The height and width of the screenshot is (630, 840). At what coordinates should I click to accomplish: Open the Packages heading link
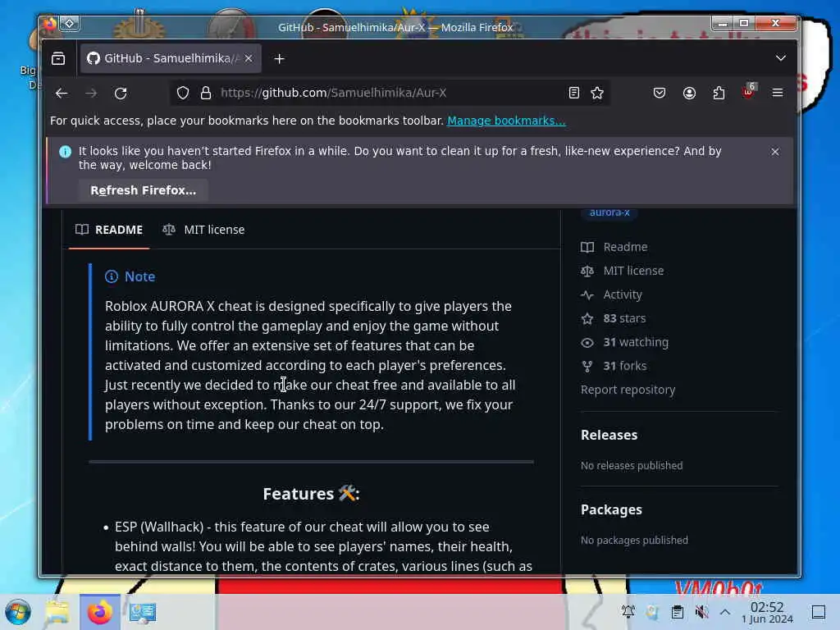(x=611, y=509)
